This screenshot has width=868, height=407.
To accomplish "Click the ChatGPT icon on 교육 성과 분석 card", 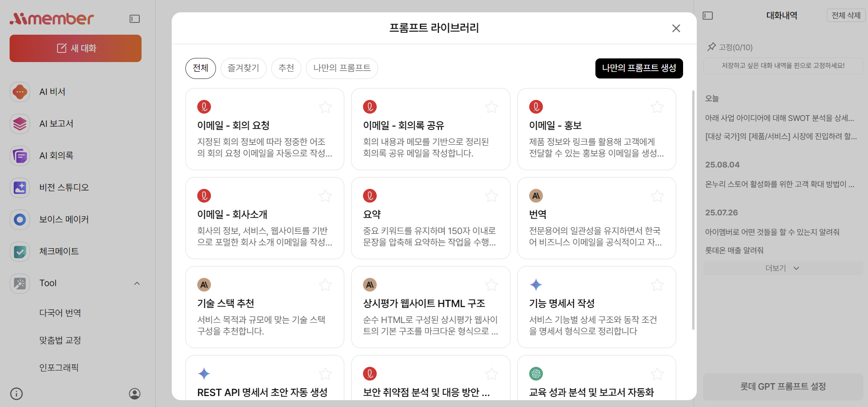I will pyautogui.click(x=536, y=374).
